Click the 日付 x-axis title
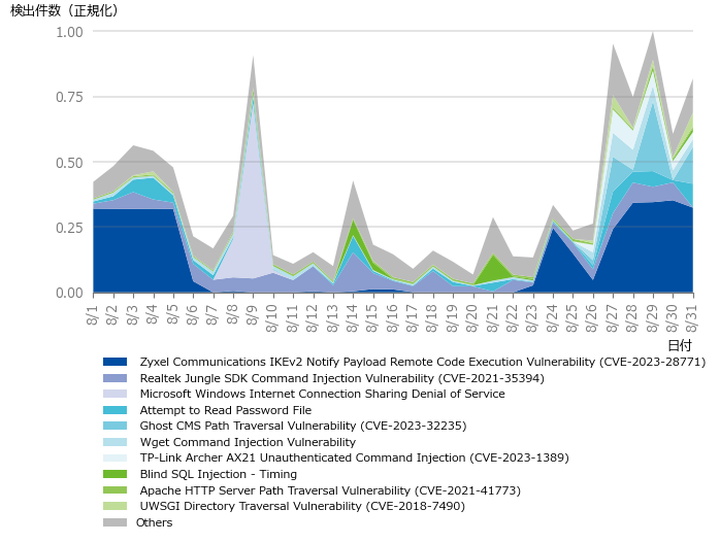This screenshot has height=543, width=720. tap(678, 342)
